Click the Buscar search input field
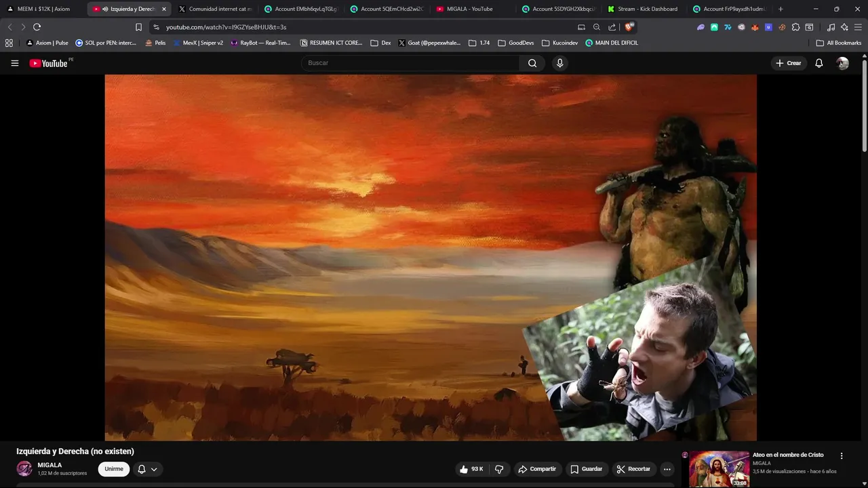This screenshot has width=868, height=488. [x=410, y=63]
